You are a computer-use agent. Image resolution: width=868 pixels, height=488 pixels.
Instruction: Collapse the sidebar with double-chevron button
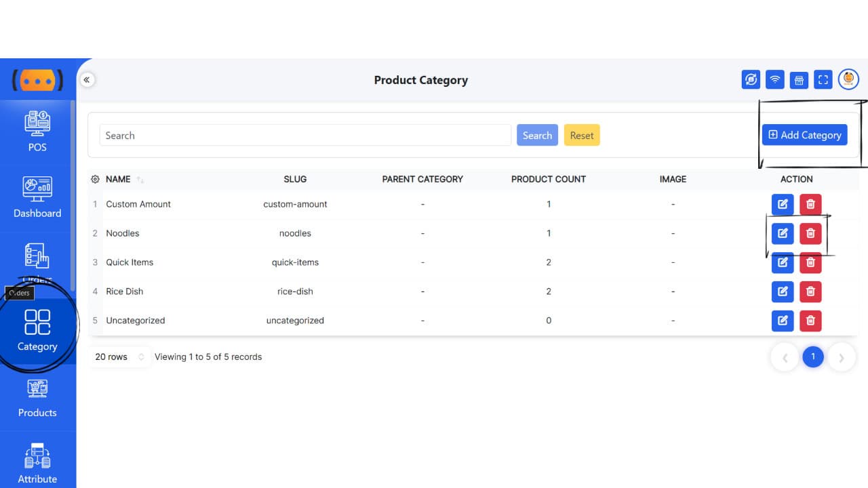87,80
